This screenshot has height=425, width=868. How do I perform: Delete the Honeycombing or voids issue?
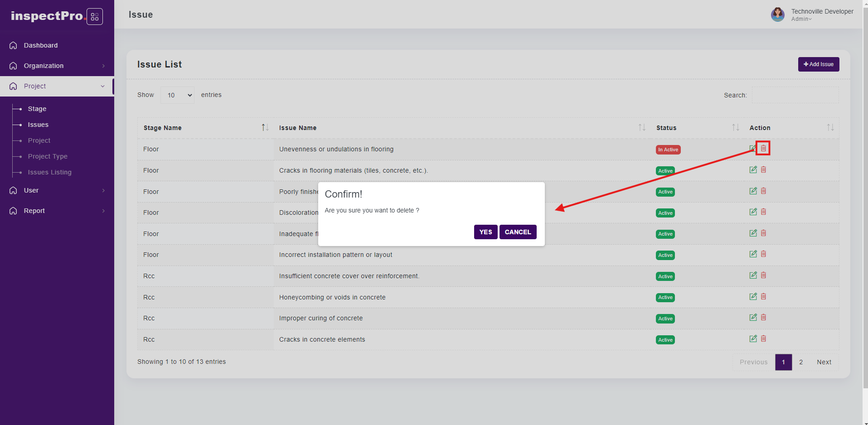[763, 296]
